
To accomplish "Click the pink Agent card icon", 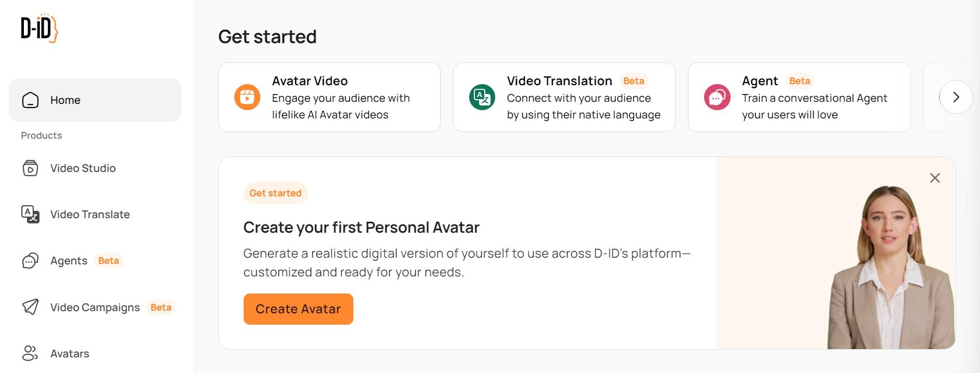I will [717, 97].
